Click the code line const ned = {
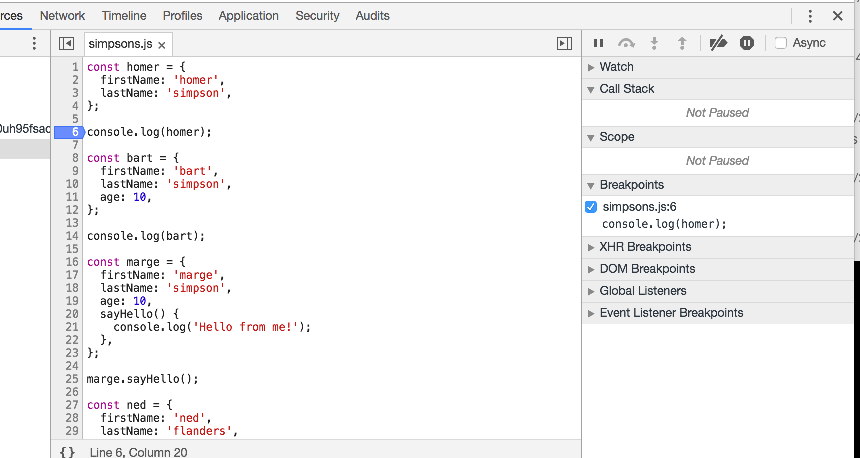The width and height of the screenshot is (860, 458). pos(129,405)
